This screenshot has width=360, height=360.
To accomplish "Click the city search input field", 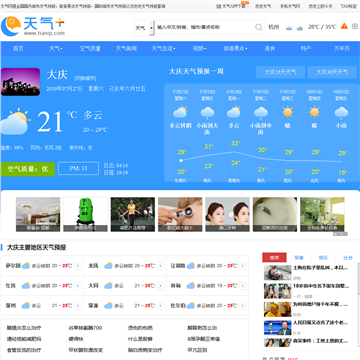I will [x=205, y=27].
